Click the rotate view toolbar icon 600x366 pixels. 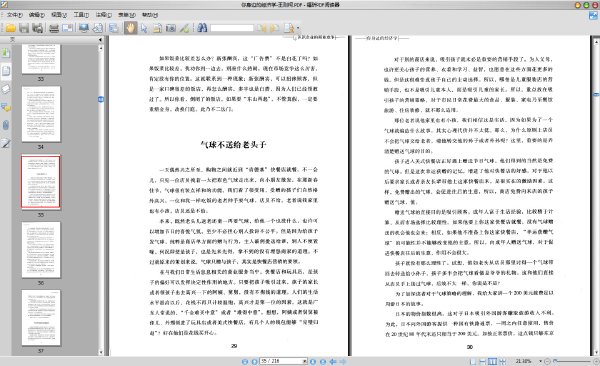coord(98,28)
